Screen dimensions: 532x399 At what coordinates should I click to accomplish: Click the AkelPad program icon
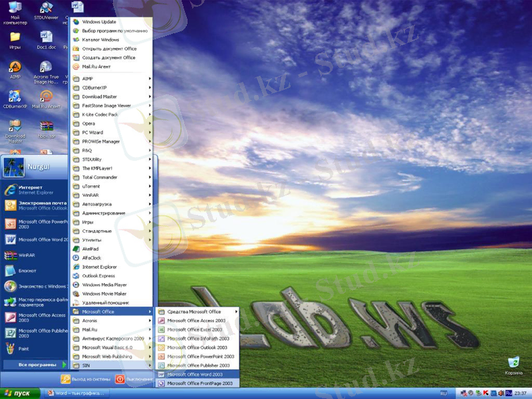[x=76, y=249]
